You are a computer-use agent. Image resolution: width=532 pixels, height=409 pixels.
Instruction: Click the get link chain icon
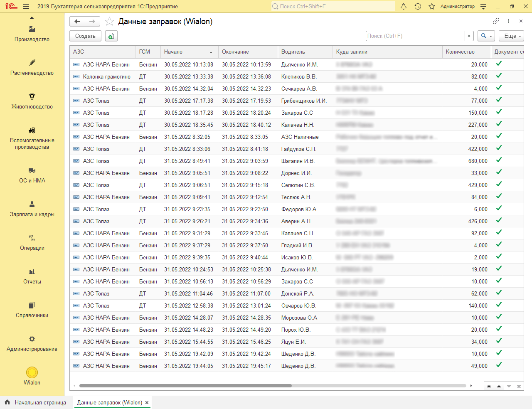[x=496, y=21]
